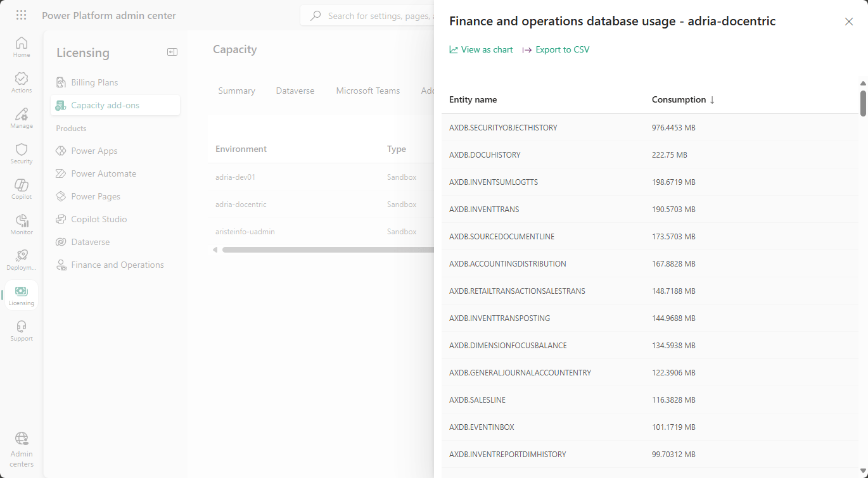Screen dimensions: 868x478
Task: Open Support headset icon
Action: [22, 330]
